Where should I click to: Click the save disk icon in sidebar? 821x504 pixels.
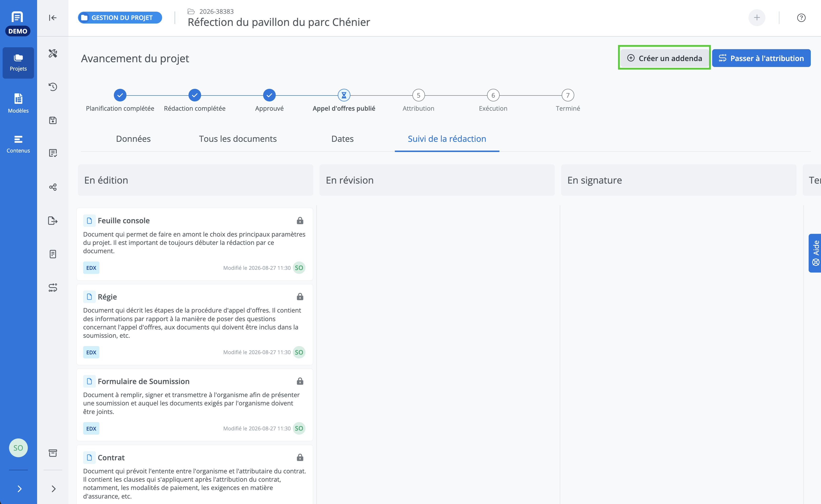(53, 120)
